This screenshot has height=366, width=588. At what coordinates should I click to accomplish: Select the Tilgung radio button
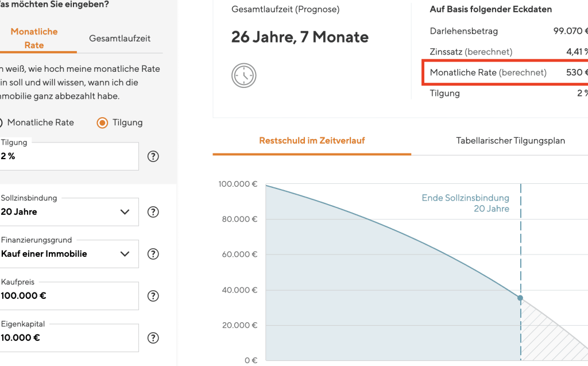click(x=102, y=122)
